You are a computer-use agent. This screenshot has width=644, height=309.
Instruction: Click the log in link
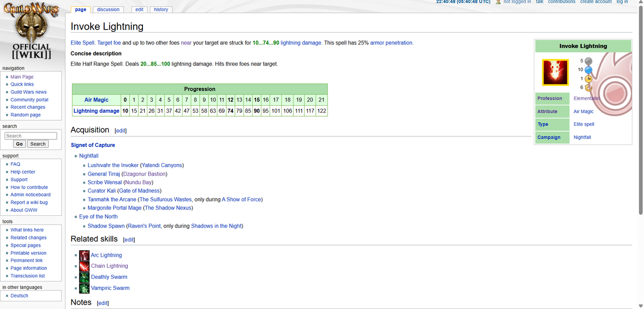point(622,2)
